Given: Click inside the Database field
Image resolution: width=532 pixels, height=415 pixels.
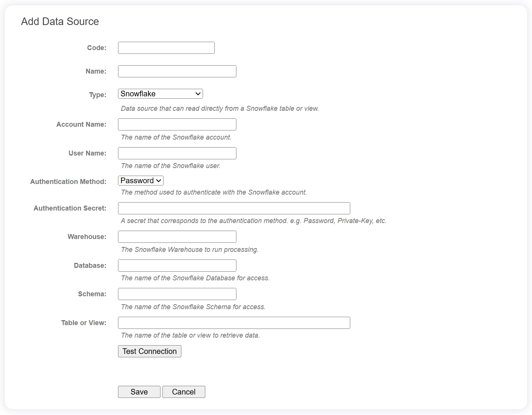Looking at the screenshot, I should click(177, 265).
